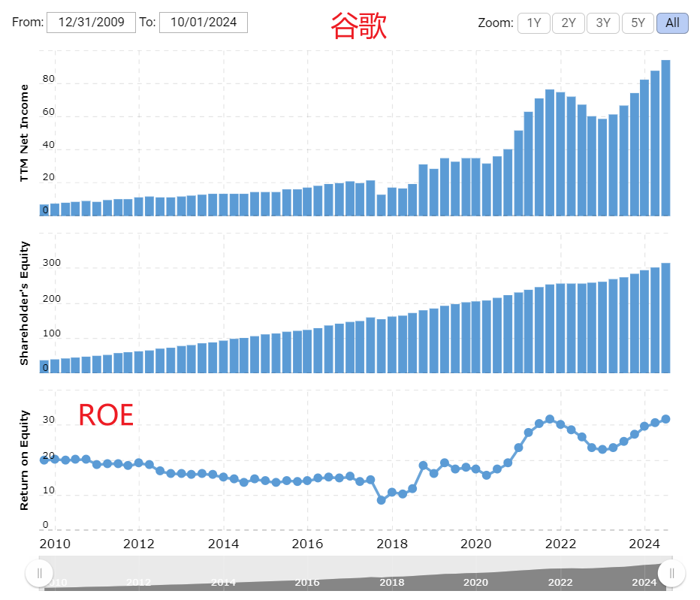Click the 2018 label on the main x-axis

pyautogui.click(x=392, y=544)
